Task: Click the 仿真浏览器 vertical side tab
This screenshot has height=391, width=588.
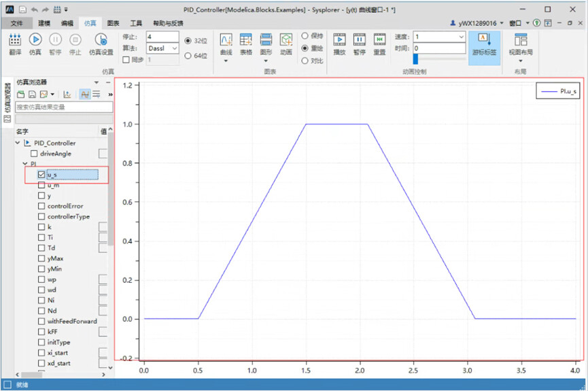Action: coord(7,102)
